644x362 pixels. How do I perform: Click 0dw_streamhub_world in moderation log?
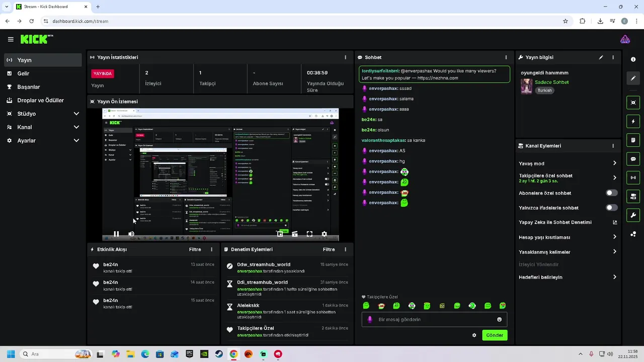click(264, 264)
